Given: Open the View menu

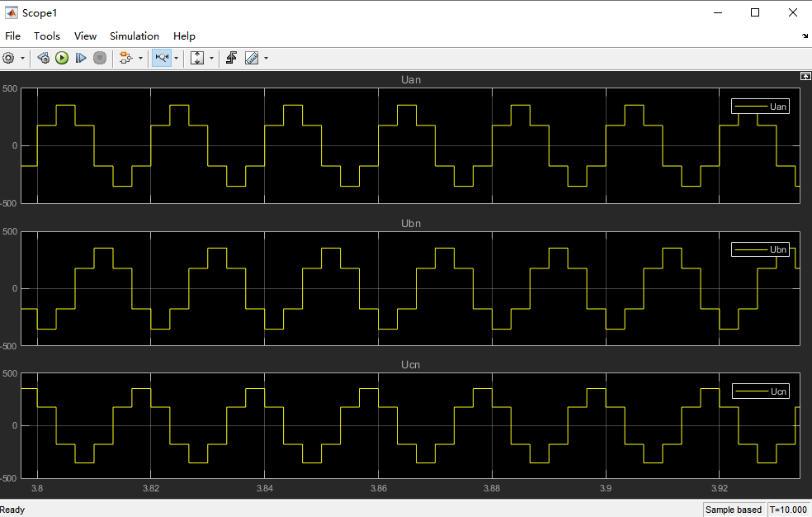Looking at the screenshot, I should click(85, 36).
